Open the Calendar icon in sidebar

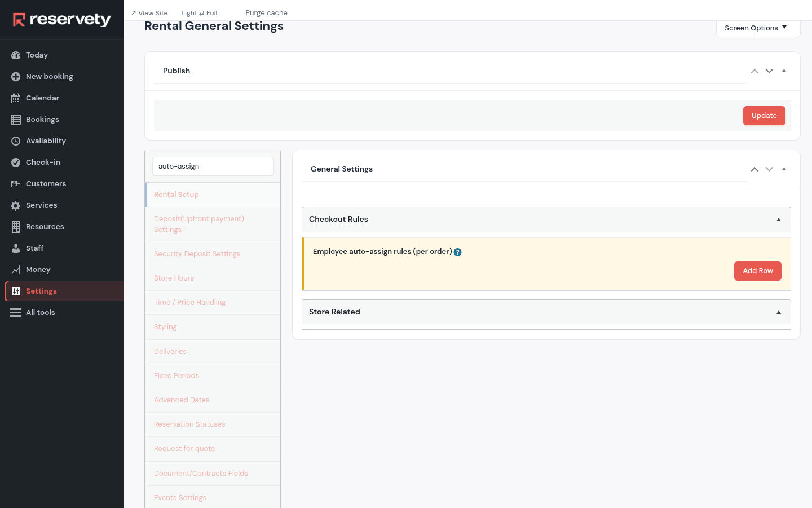point(16,98)
